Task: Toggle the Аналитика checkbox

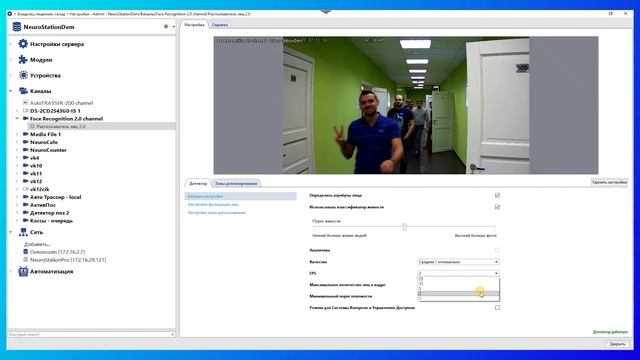Action: (x=497, y=250)
